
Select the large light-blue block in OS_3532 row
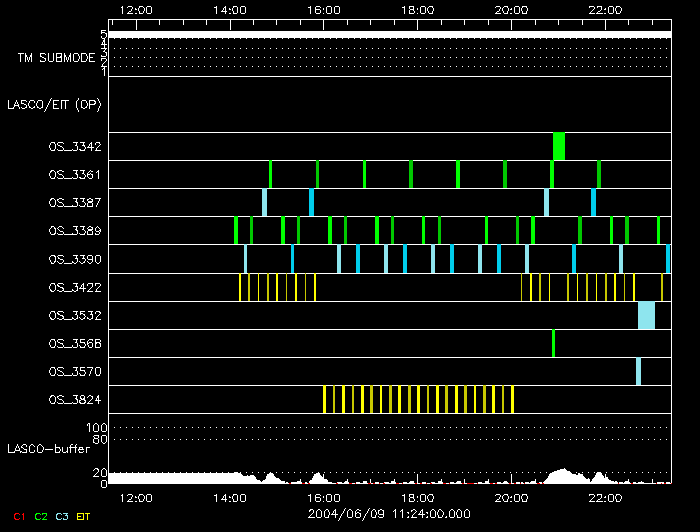[x=646, y=315]
